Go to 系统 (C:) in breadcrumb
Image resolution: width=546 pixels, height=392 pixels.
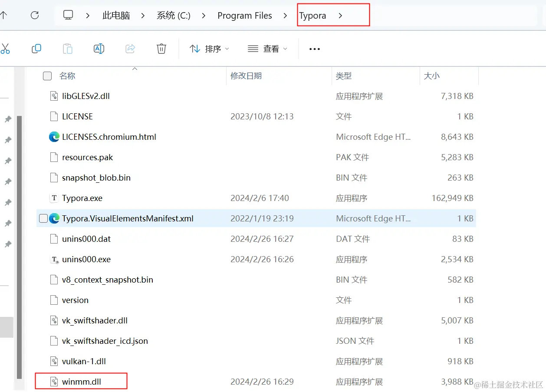coord(174,16)
